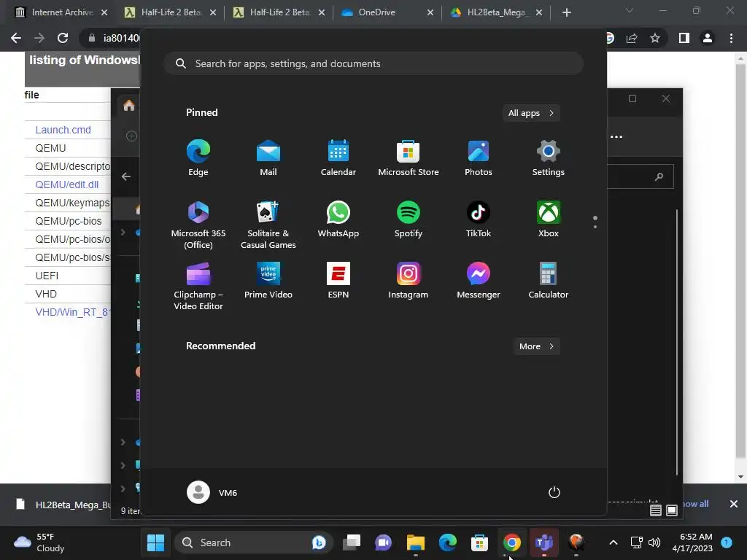Toggle Chrome side panel
Viewport: 747px width, 560px height.
684,38
